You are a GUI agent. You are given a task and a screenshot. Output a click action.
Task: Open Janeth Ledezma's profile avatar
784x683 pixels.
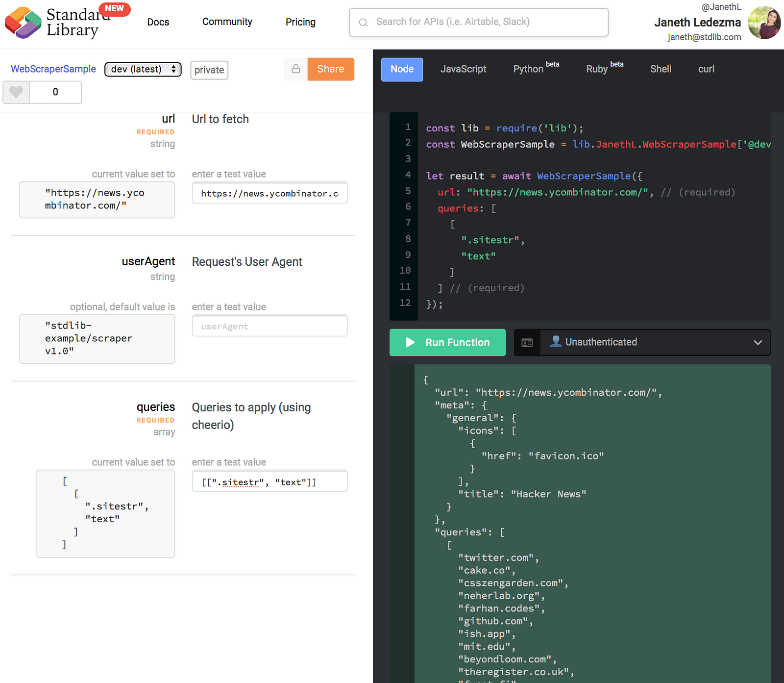point(764,23)
